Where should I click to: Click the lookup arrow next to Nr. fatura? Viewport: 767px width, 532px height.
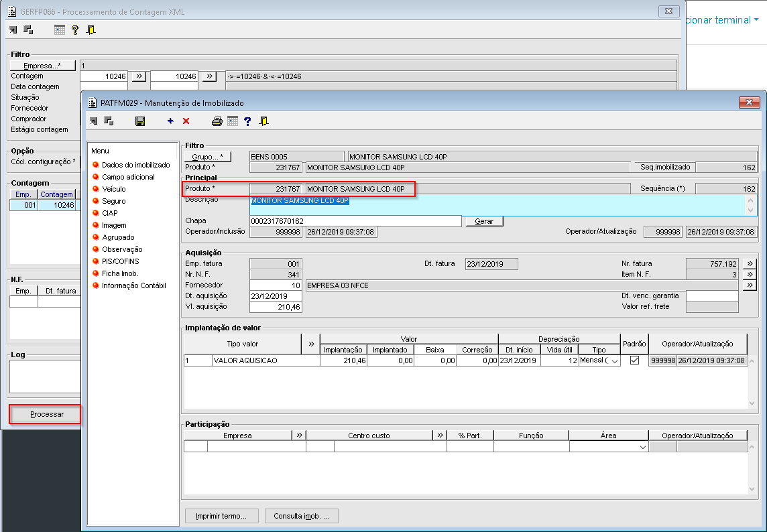pyautogui.click(x=750, y=263)
